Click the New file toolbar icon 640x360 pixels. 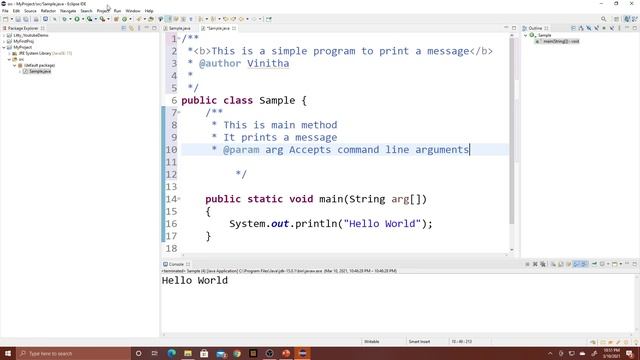point(5,19)
